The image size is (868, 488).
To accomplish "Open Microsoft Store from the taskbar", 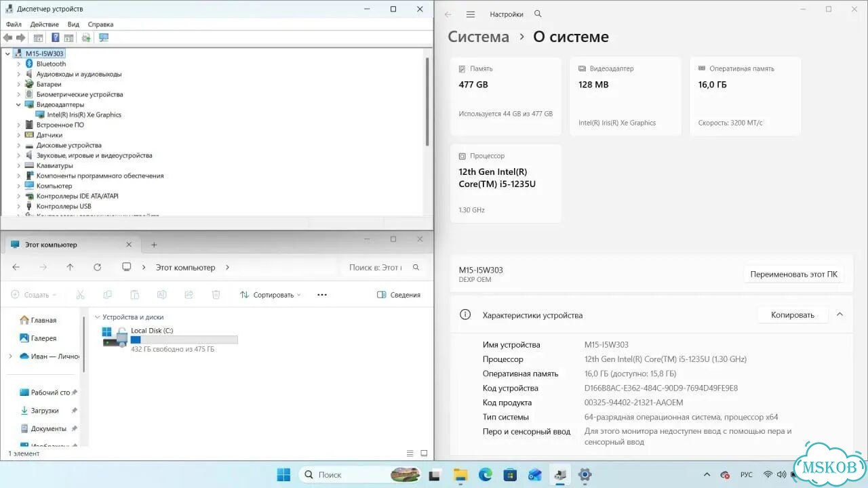I will click(510, 474).
